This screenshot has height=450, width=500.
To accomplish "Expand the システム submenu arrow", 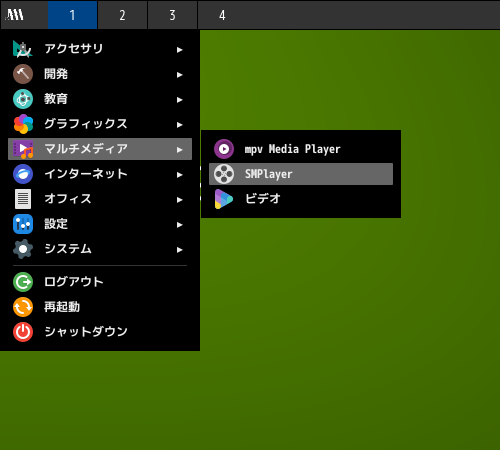I will (180, 250).
